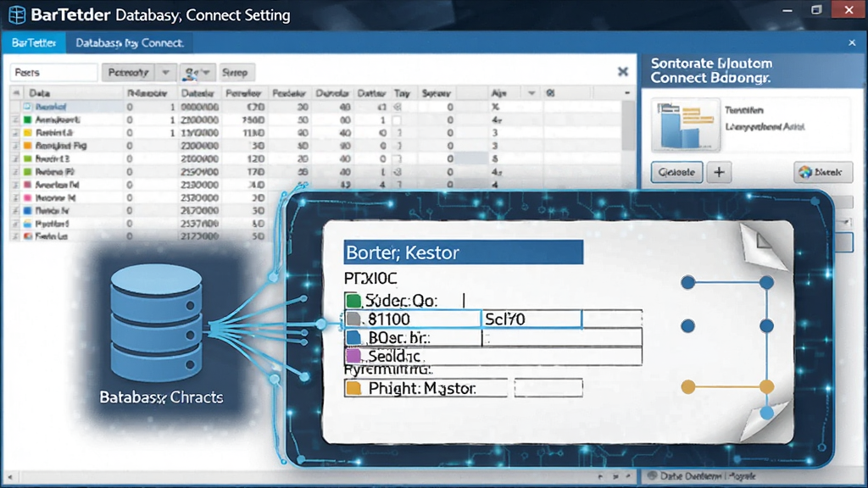Image resolution: width=868 pixels, height=488 pixels.
Task: Select the gray swatch beside 81100
Action: pos(353,319)
